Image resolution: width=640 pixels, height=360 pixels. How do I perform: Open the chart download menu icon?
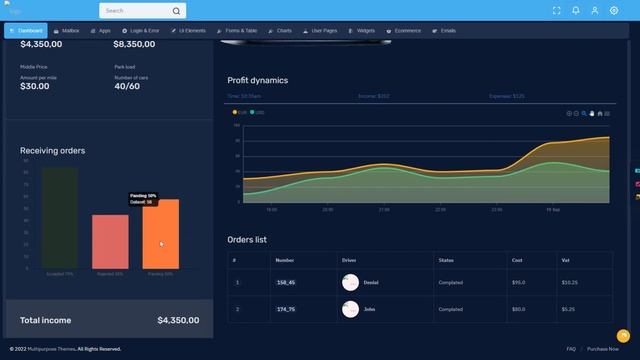607,113
